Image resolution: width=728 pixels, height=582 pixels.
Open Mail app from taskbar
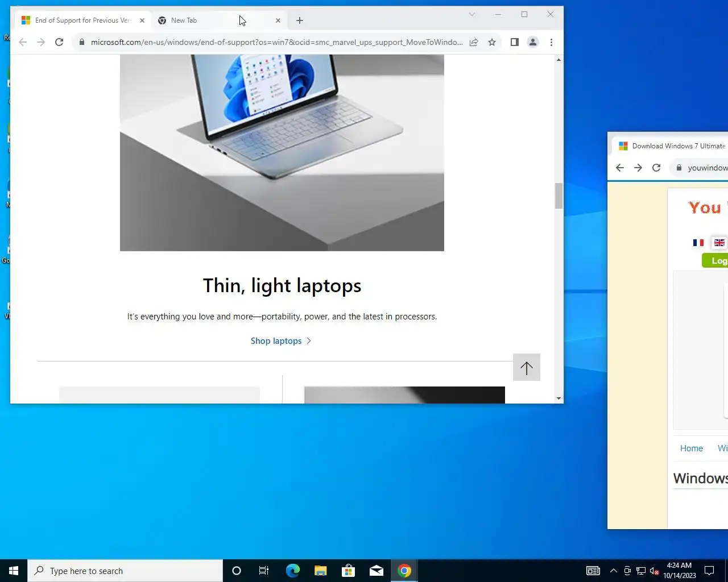(x=376, y=571)
